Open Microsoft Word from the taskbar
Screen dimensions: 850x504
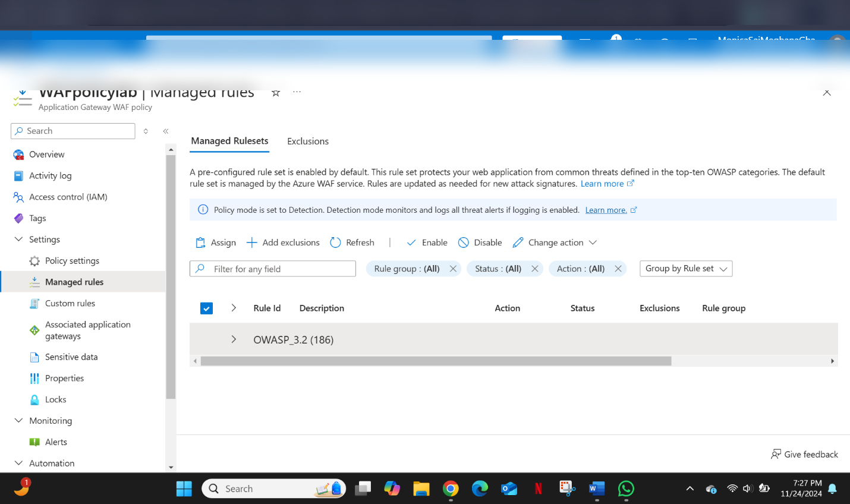click(597, 489)
